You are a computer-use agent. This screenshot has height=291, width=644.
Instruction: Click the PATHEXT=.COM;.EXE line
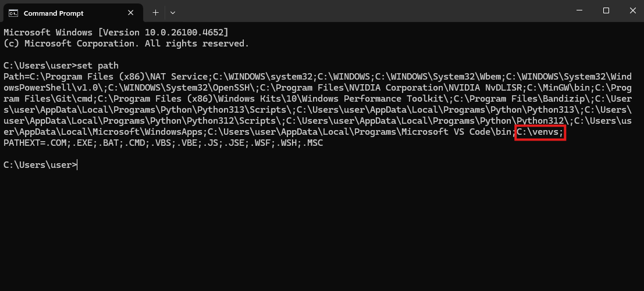(163, 143)
